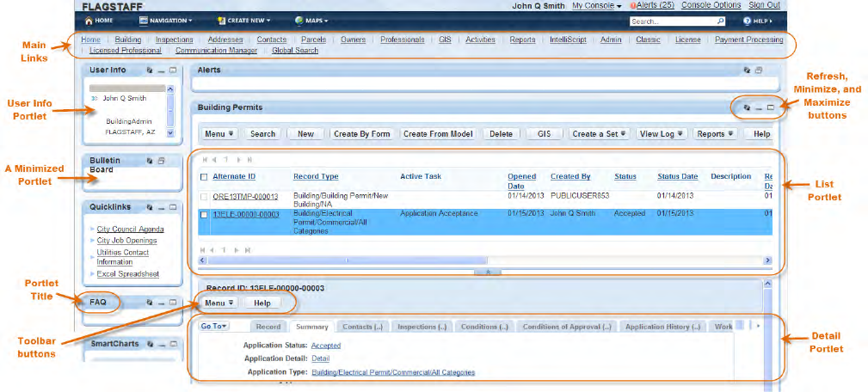Expand the Go To dropdown
Screen dimensions: 868x392
coord(214,326)
